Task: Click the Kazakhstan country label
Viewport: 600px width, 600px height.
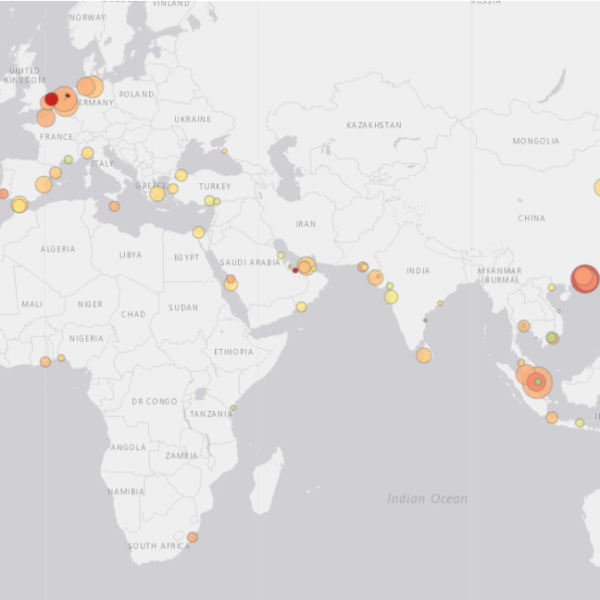Action: [x=374, y=125]
